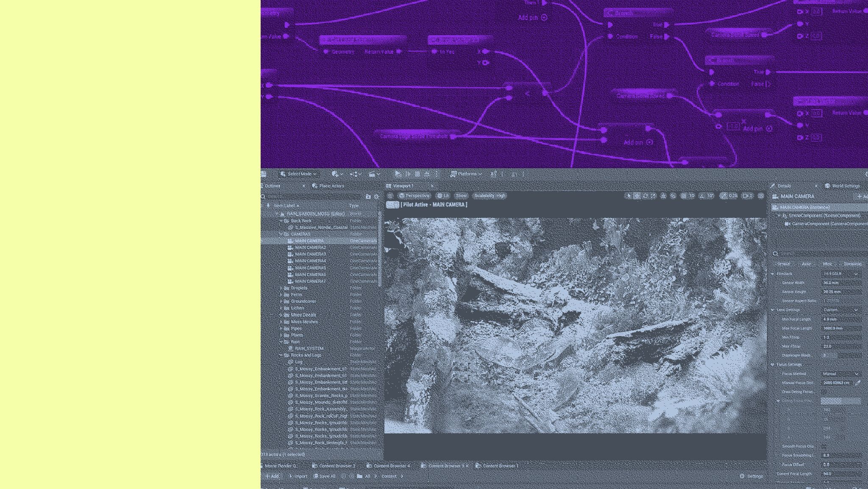Click the grid snapping icon in viewport
Viewport: 868px width, 489px height.
click(683, 196)
